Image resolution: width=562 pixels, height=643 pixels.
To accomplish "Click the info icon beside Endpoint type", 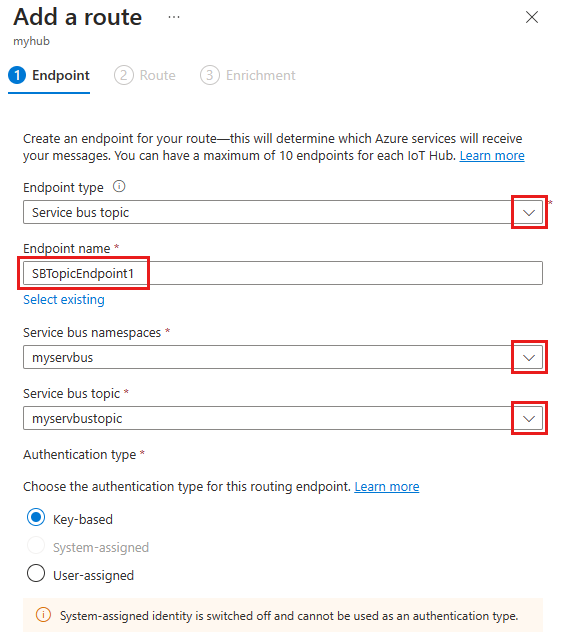I will (119, 187).
